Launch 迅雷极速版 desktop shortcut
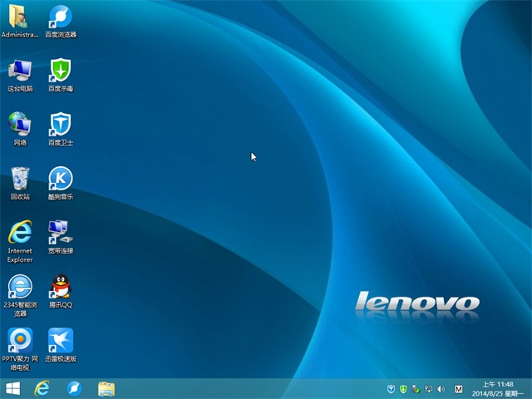 pos(60,340)
